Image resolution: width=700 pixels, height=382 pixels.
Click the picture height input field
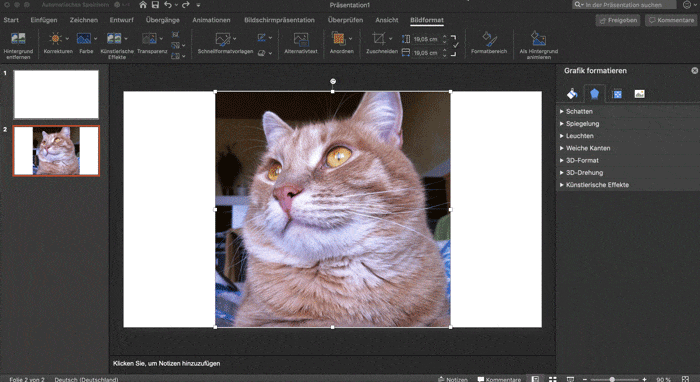click(x=426, y=39)
